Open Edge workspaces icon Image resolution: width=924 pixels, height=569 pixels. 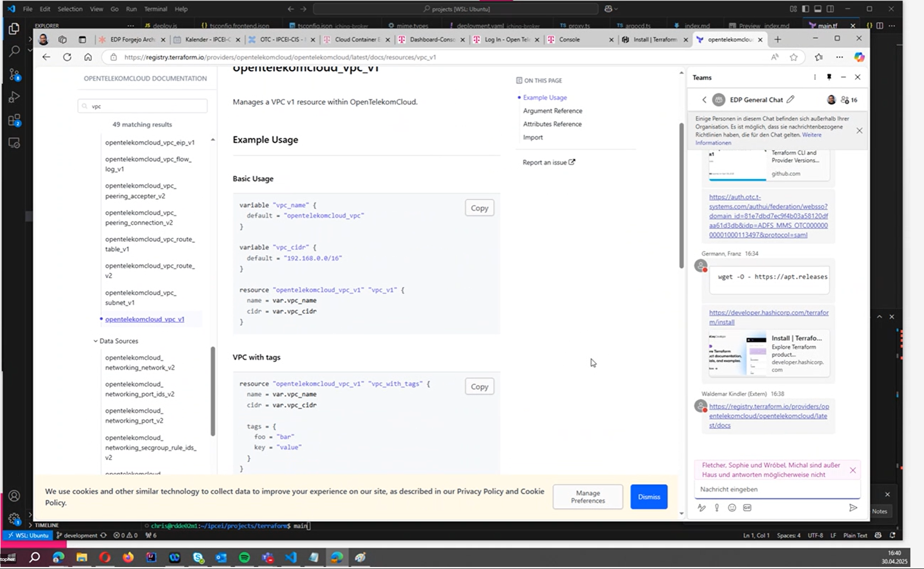tap(63, 39)
